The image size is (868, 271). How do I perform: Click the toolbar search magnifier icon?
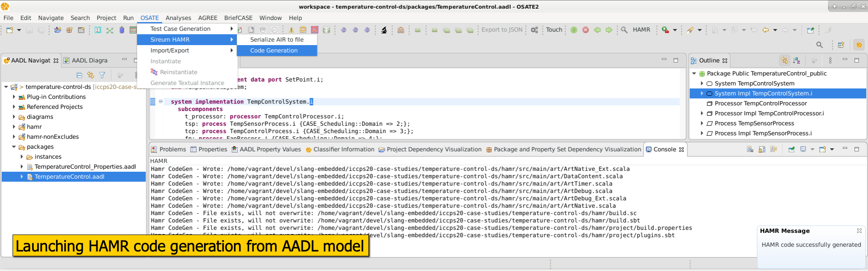pyautogui.click(x=819, y=45)
